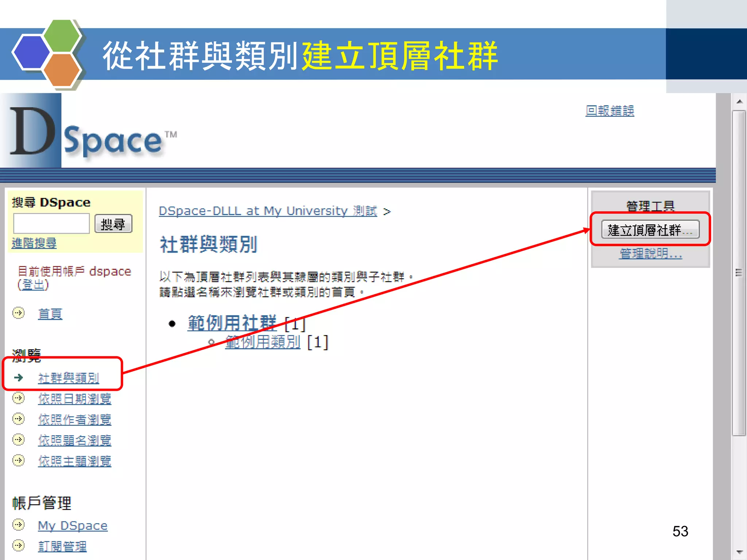Click the 目前使用帳戶 dspace text

click(x=74, y=271)
